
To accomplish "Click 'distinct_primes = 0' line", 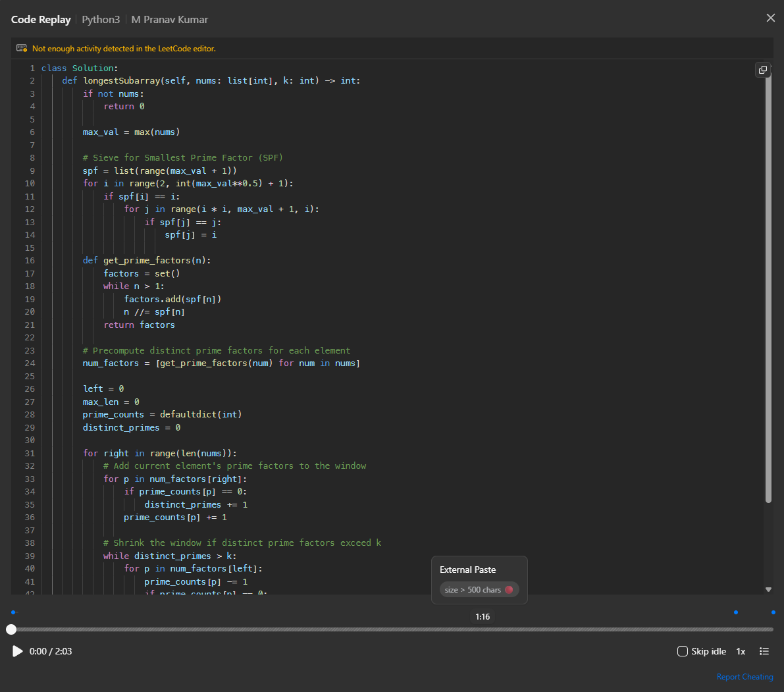I will 132,427.
